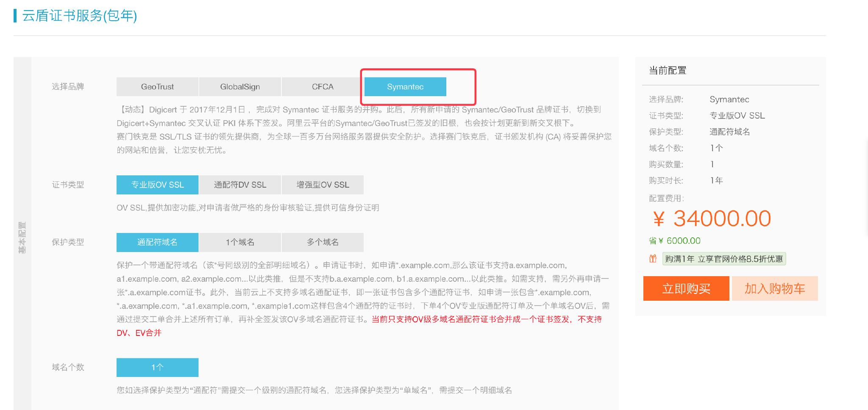Click the red OV级多域名通配符 warning text
The image size is (868, 410).
click(359, 326)
